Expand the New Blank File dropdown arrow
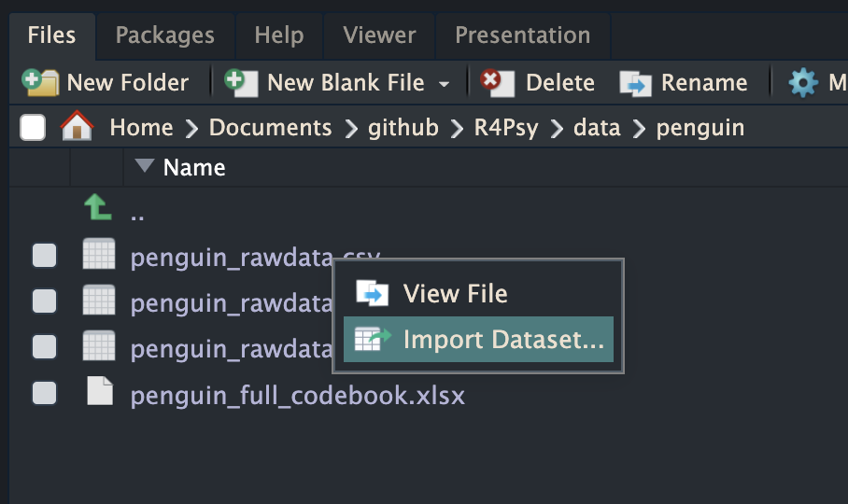The height and width of the screenshot is (504, 848). [x=445, y=84]
